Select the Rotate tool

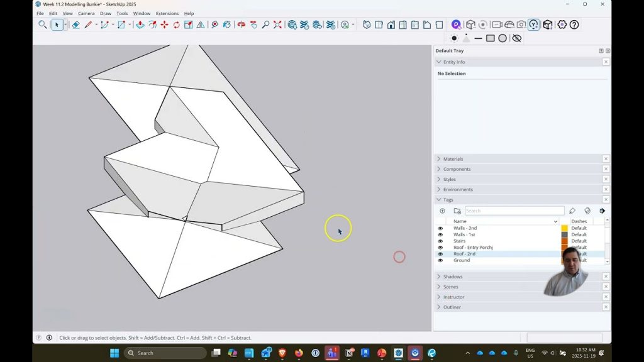(x=176, y=25)
